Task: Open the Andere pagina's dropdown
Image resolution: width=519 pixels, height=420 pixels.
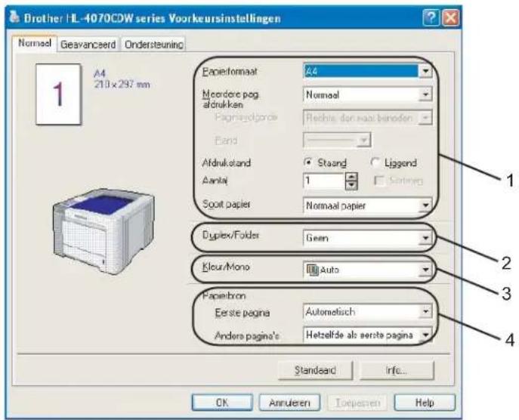Action: click(367, 335)
